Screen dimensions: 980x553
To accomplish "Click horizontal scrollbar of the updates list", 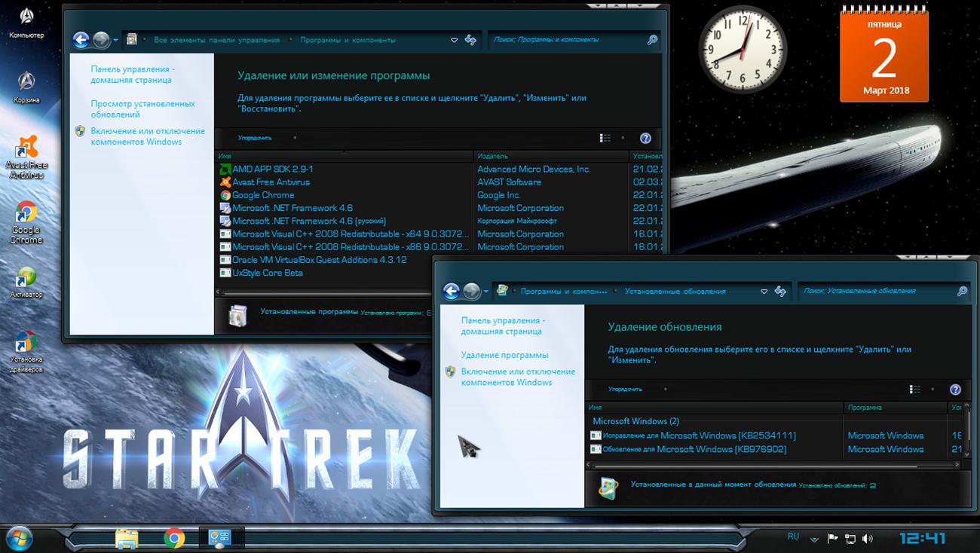I will pyautogui.click(x=775, y=466).
